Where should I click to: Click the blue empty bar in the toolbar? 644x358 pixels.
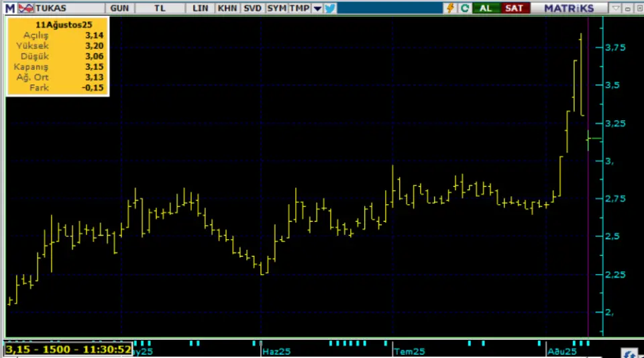[x=390, y=8]
